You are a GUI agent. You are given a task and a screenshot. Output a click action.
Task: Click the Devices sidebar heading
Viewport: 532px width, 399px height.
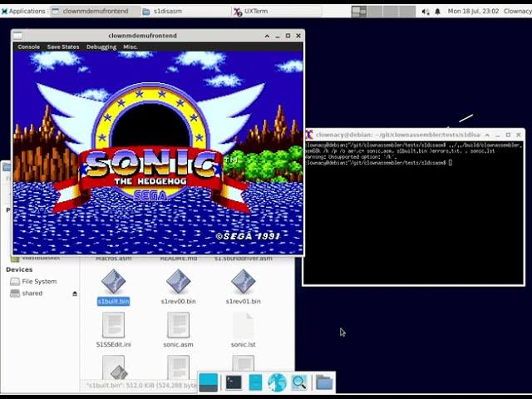19,269
